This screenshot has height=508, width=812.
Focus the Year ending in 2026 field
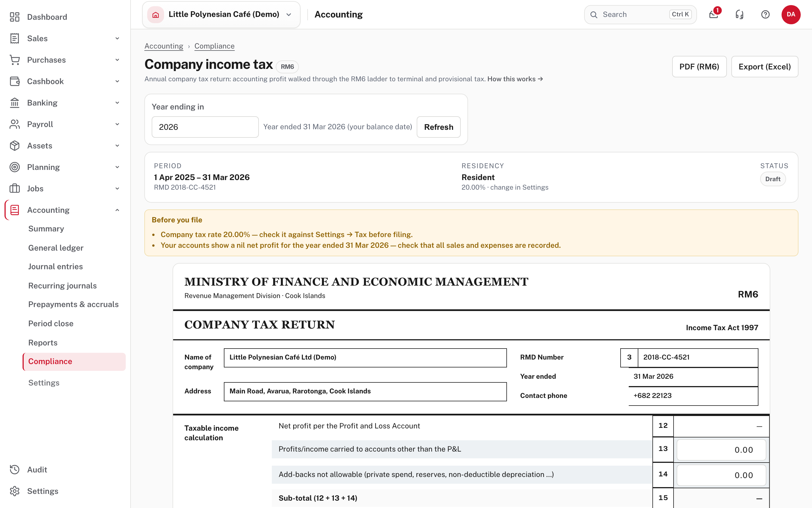click(x=205, y=127)
